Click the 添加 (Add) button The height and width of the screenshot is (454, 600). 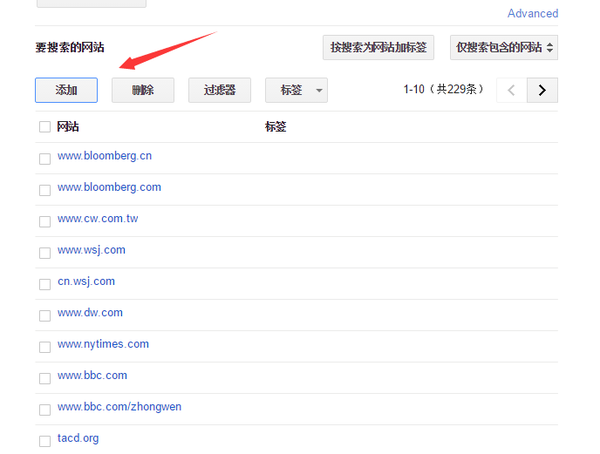(66, 90)
